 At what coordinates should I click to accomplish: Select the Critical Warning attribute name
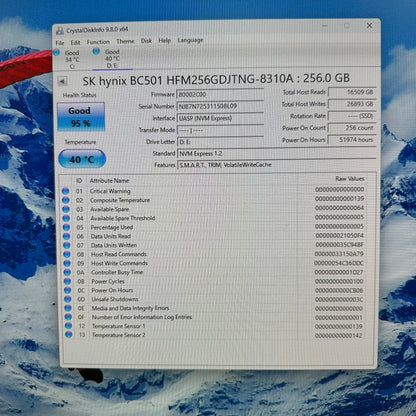tap(110, 191)
